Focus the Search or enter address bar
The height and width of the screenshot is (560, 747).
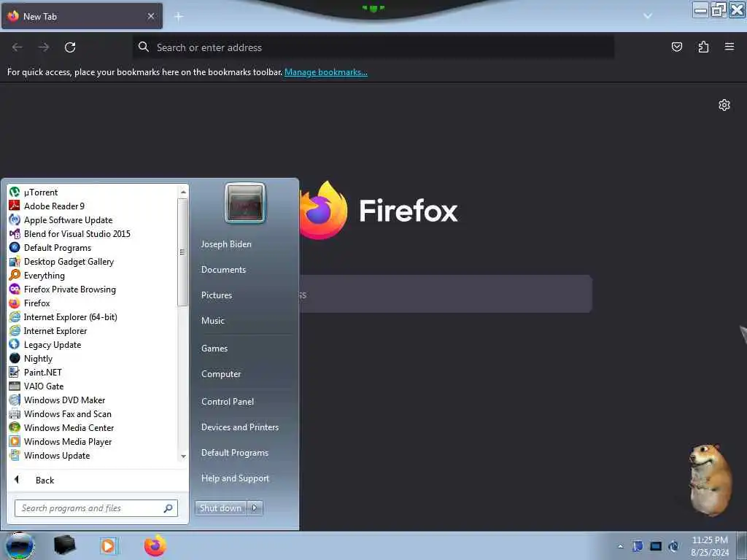pos(373,47)
